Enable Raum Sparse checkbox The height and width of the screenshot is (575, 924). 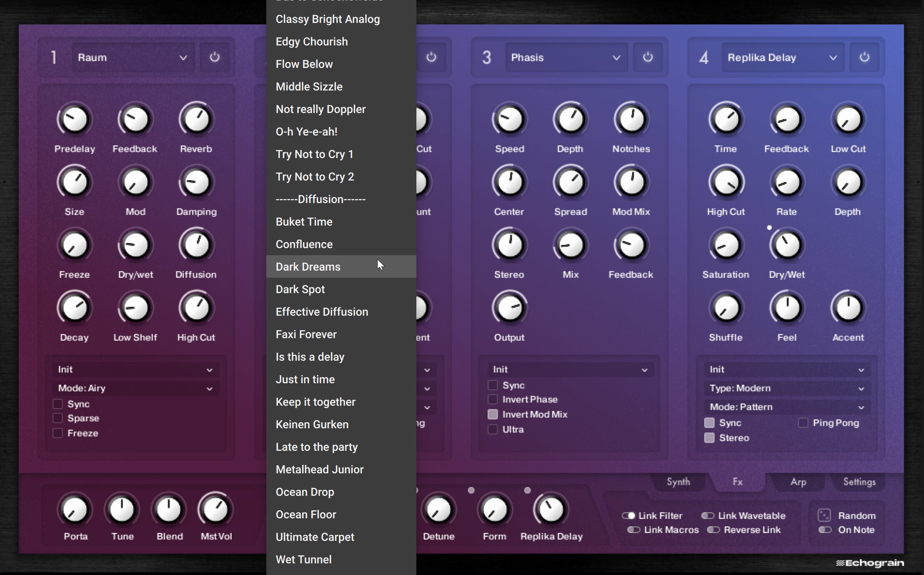tap(58, 418)
